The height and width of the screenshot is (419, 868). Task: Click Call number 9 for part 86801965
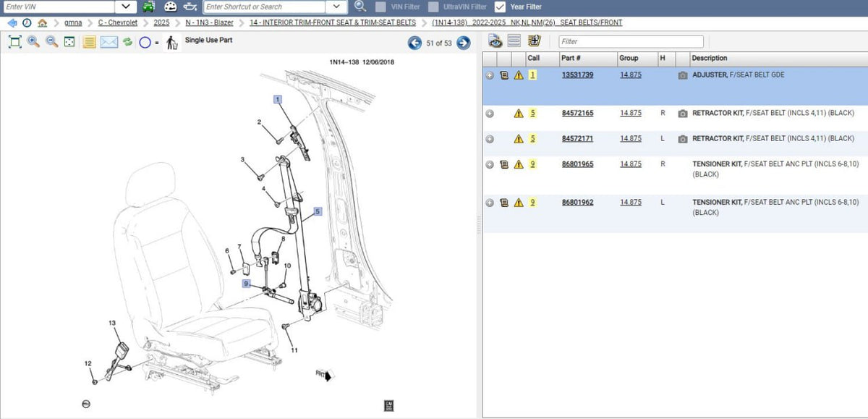532,164
